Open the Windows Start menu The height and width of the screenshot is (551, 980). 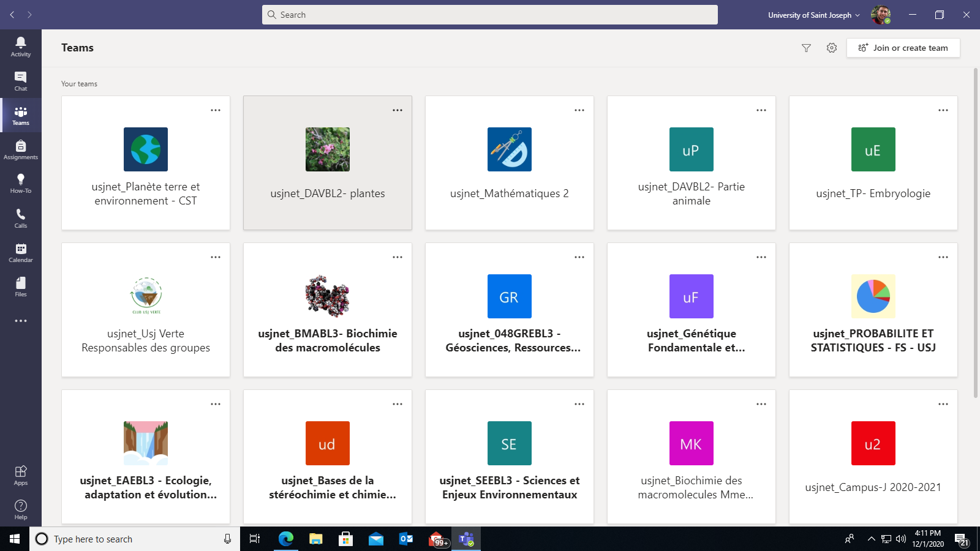(x=15, y=539)
